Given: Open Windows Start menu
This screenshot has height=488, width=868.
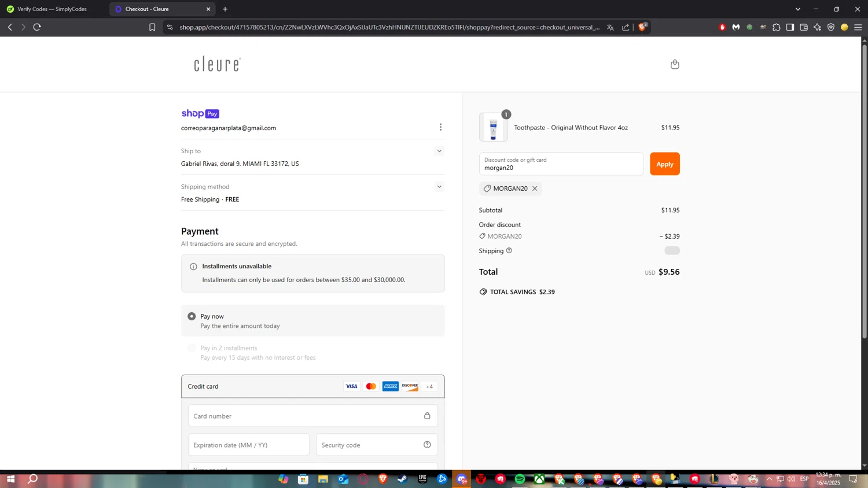Looking at the screenshot, I should coord(10,479).
